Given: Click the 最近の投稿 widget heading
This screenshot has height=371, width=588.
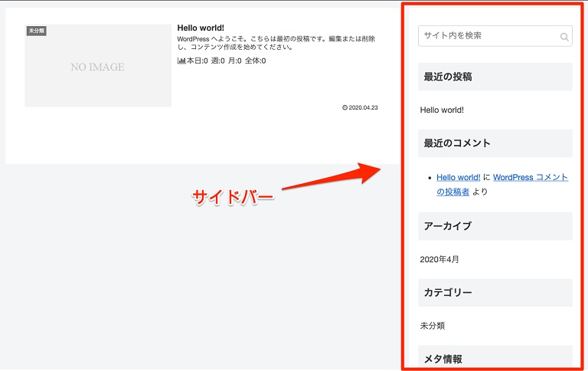Looking at the screenshot, I should click(x=495, y=77).
